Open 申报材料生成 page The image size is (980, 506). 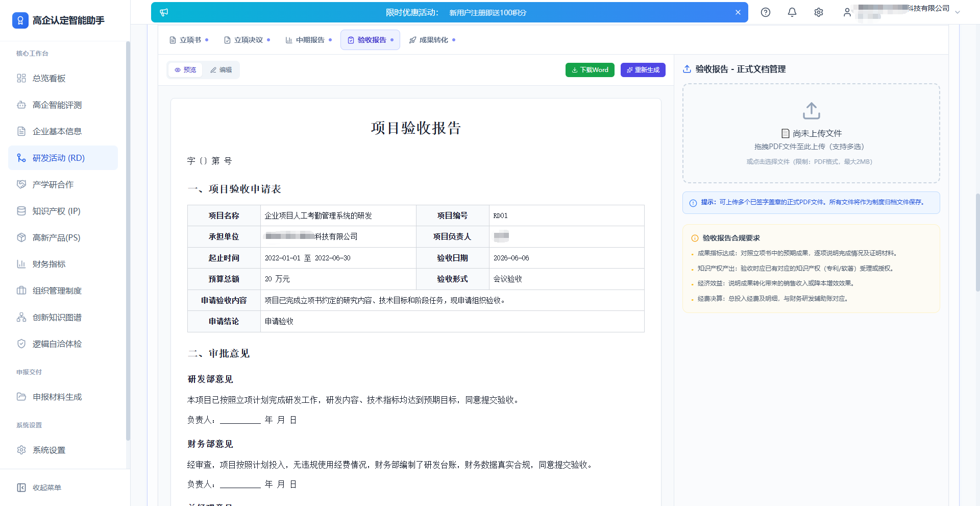click(x=63, y=397)
